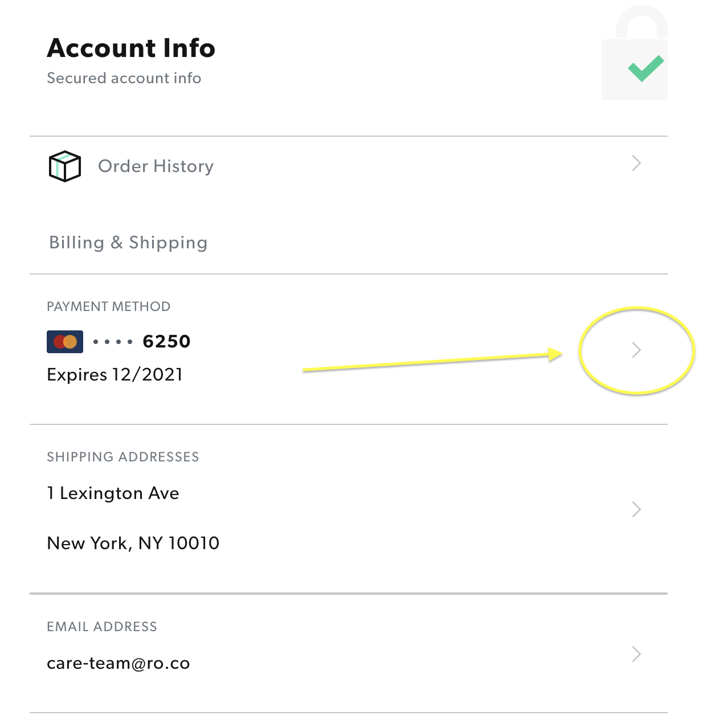Click the EMAIL ADDRESS label
The image size is (711, 728).
click(101, 627)
